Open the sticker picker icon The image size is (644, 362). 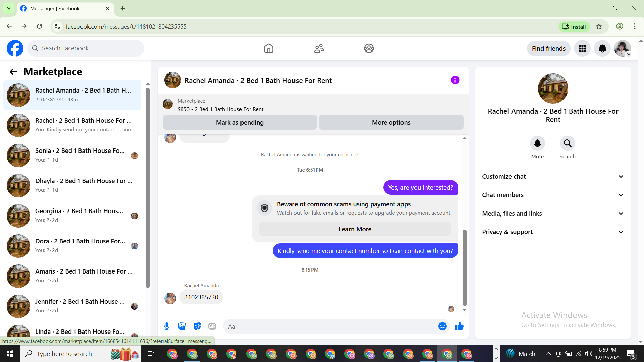point(197,326)
